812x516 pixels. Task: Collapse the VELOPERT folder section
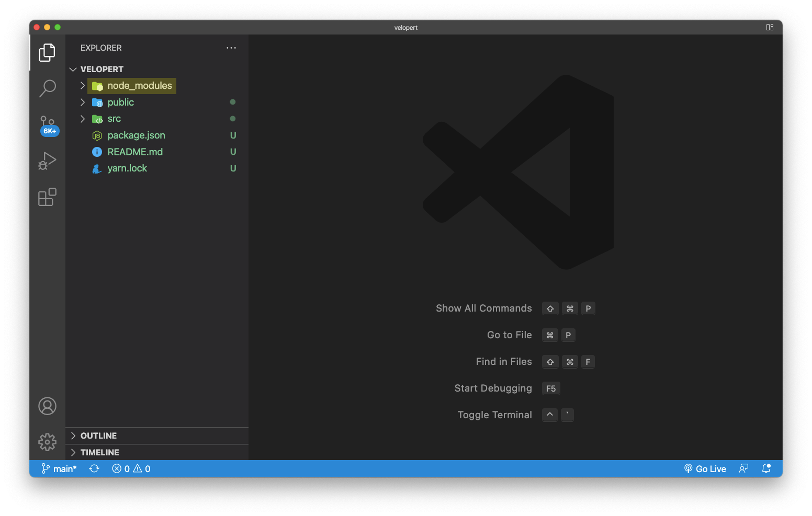pyautogui.click(x=157, y=69)
